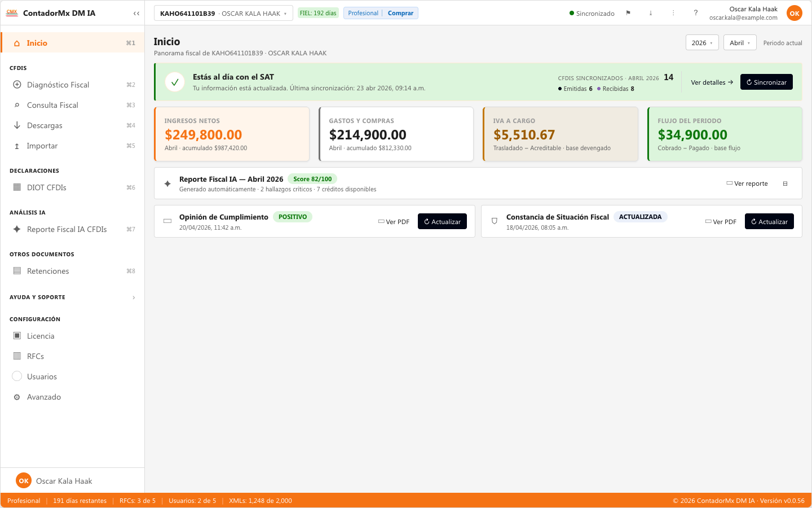Click '191 días restantes' in status bar

pyautogui.click(x=80, y=501)
